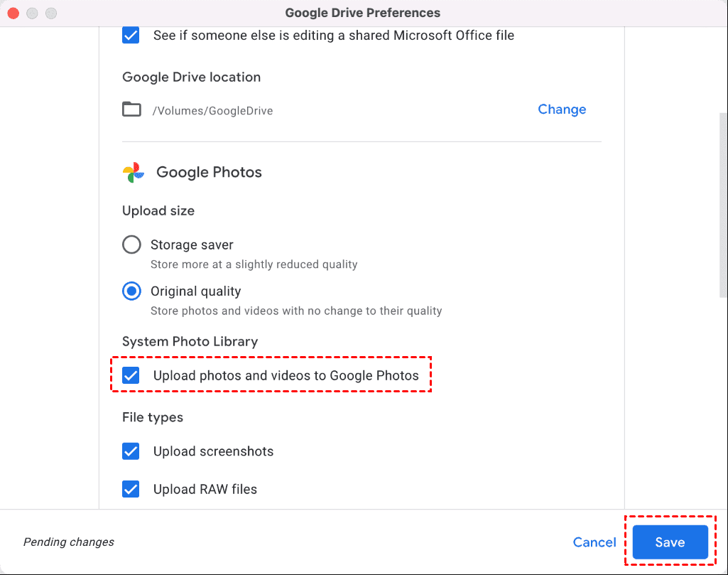Click the /Volumes/GoogleDrive path text

[x=212, y=111]
